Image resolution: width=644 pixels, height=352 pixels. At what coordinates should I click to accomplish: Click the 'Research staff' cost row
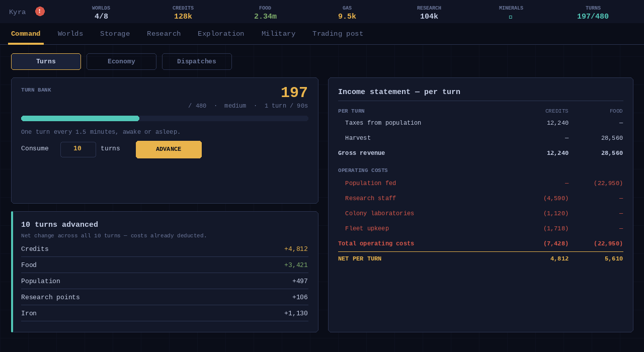tap(480, 199)
